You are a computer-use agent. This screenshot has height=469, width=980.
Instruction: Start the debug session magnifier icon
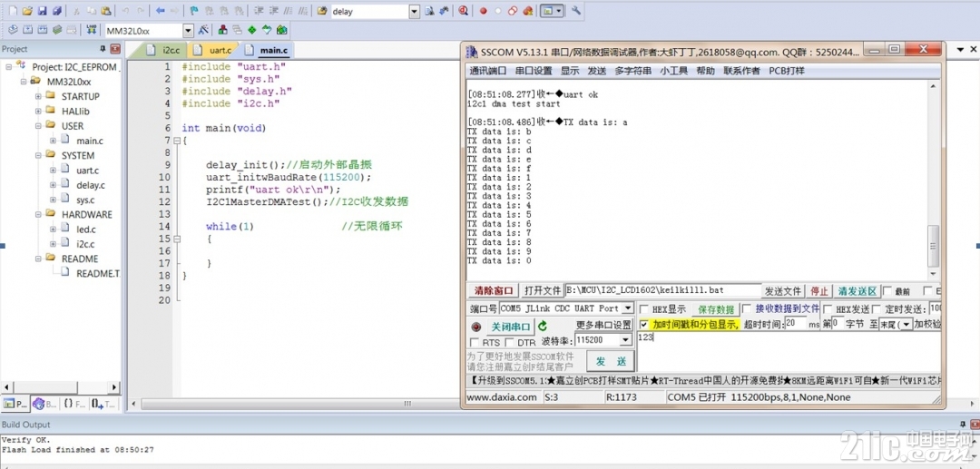click(x=463, y=11)
